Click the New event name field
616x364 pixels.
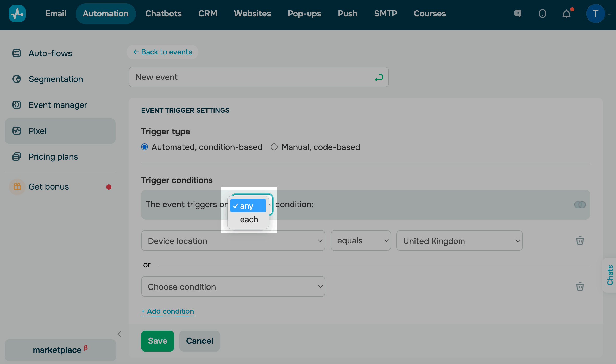pyautogui.click(x=250, y=77)
